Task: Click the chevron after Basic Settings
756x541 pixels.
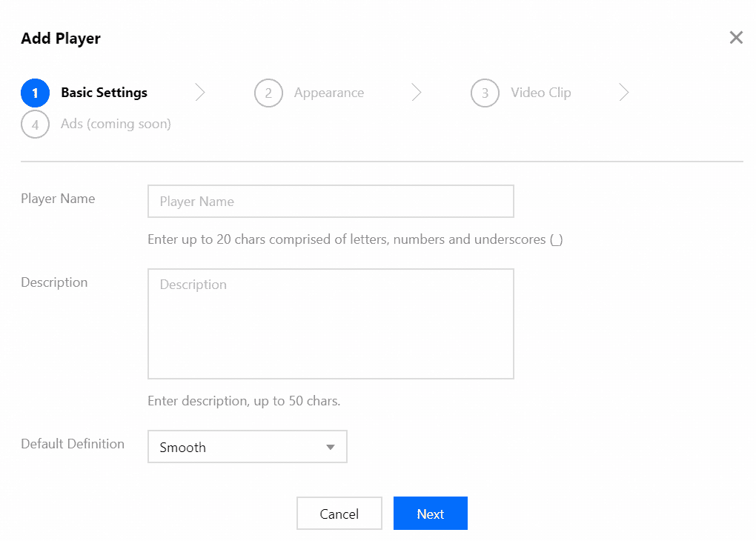Action: coord(200,92)
